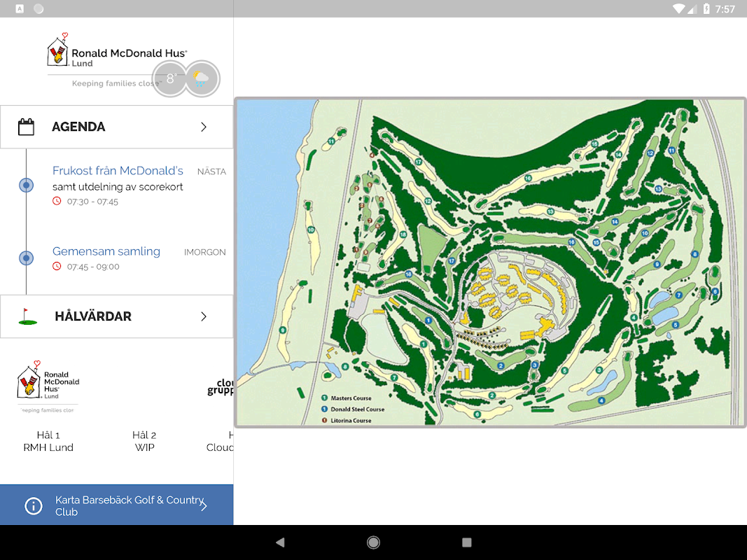Tap Android recent apps square button
The image size is (747, 560).
[467, 542]
